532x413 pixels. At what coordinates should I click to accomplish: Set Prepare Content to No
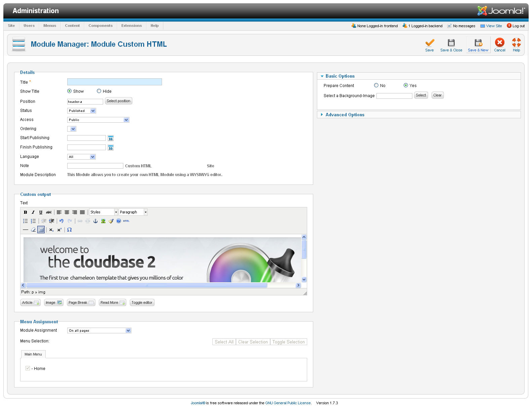(x=376, y=85)
